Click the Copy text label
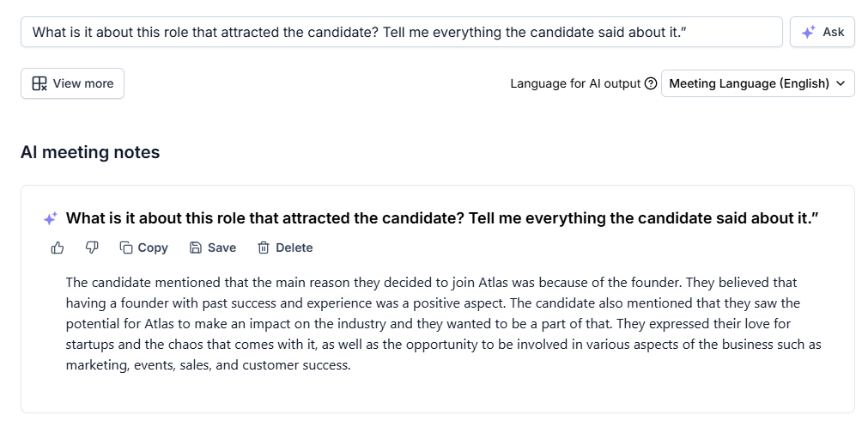This screenshot has height=434, width=868. [153, 248]
